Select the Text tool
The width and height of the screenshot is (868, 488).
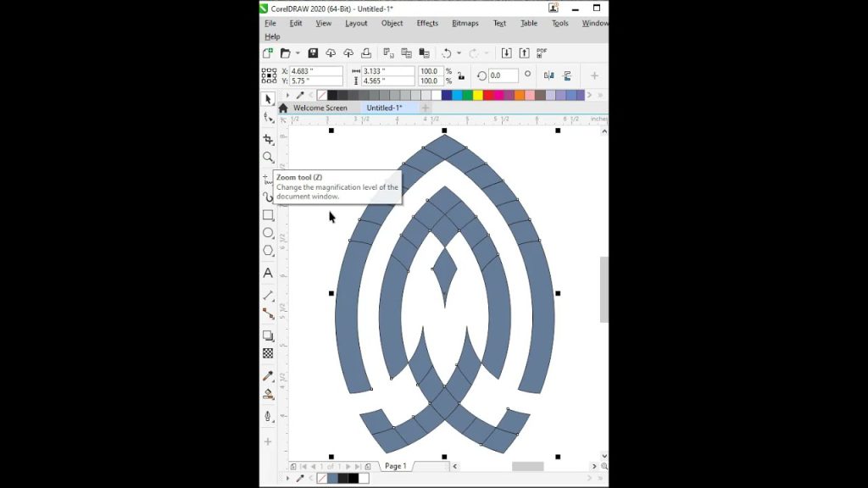click(x=268, y=274)
